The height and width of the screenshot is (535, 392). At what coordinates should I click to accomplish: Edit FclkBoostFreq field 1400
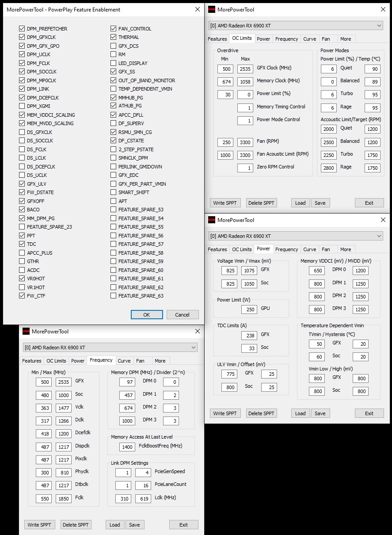128,447
